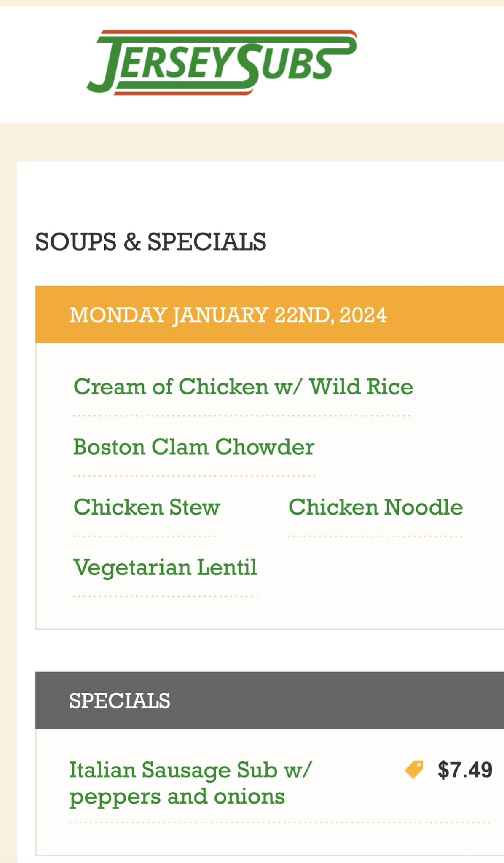Click the word "Lentil" in the soup list
The width and height of the screenshot is (504, 863).
pyautogui.click(x=227, y=567)
